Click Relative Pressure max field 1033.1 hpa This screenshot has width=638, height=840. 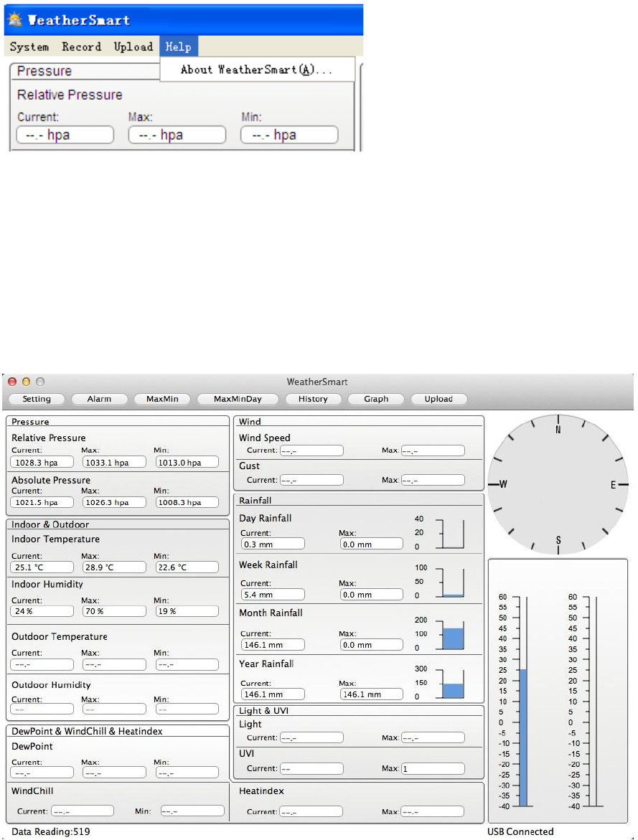pos(114,462)
